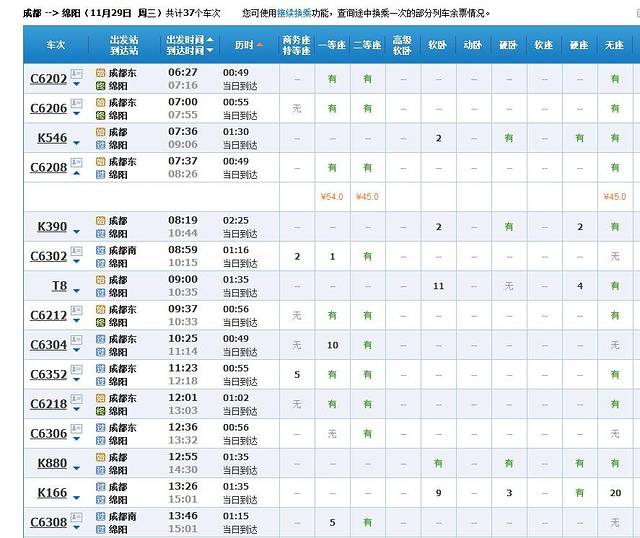Click the ID card icon beside C6308
Screen dimensions: 640x538
pyautogui.click(x=76, y=518)
